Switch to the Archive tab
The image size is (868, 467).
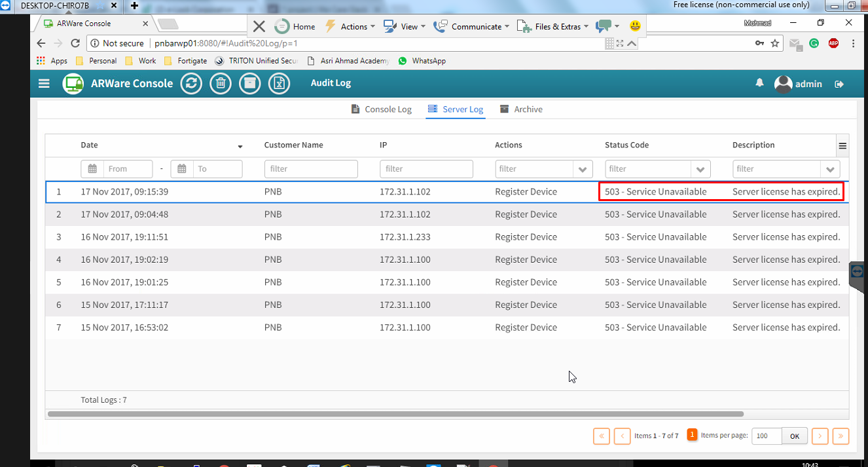(521, 109)
